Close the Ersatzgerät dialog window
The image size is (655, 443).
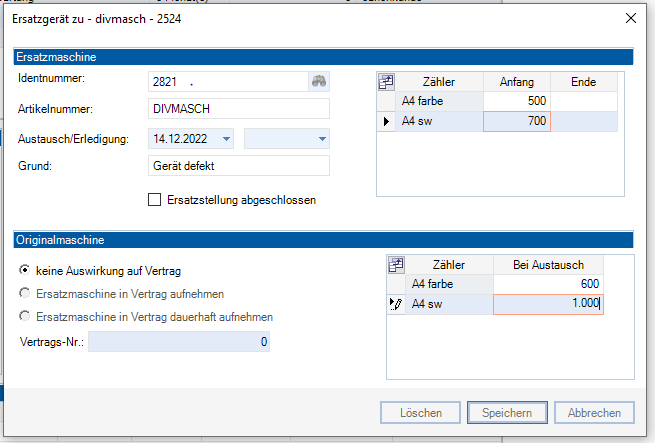click(x=631, y=18)
